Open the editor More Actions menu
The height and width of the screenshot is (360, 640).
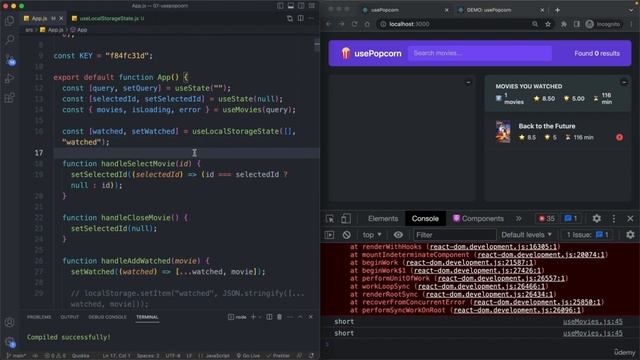(311, 18)
